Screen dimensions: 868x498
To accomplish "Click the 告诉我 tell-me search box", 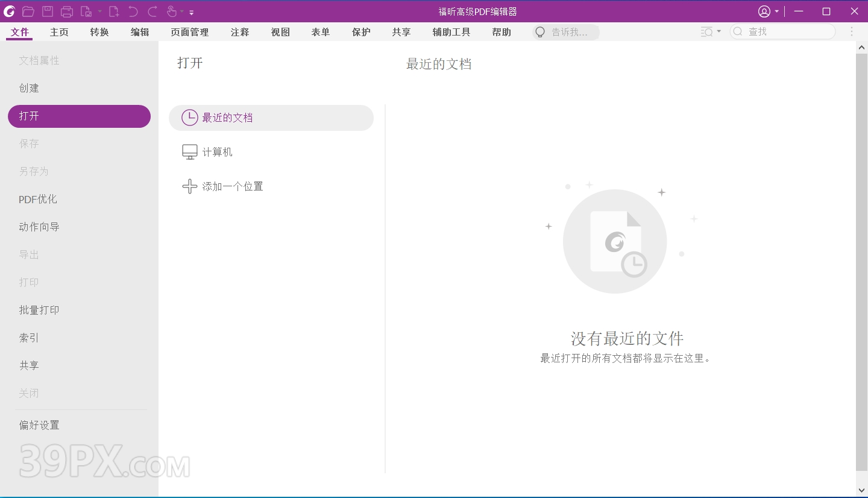I will [566, 33].
